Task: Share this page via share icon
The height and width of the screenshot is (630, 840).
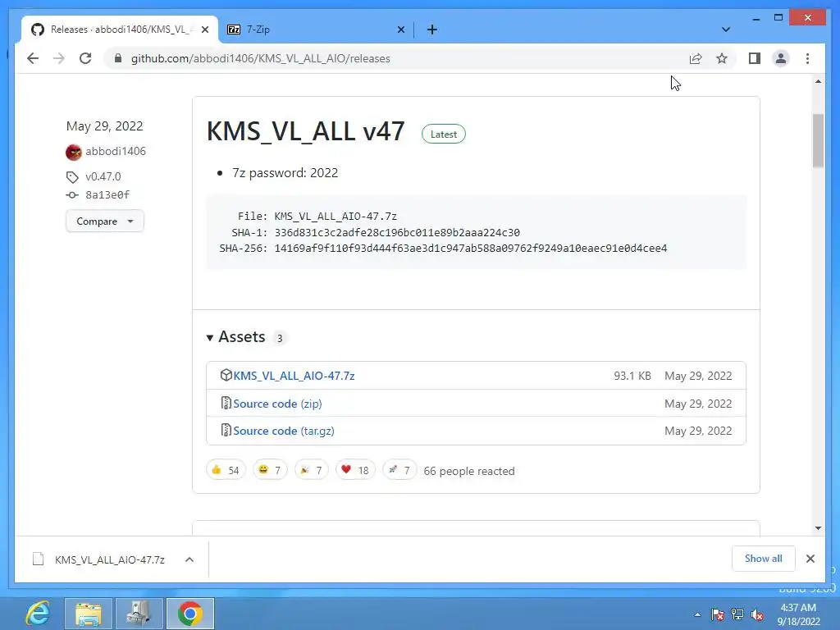Action: (696, 58)
